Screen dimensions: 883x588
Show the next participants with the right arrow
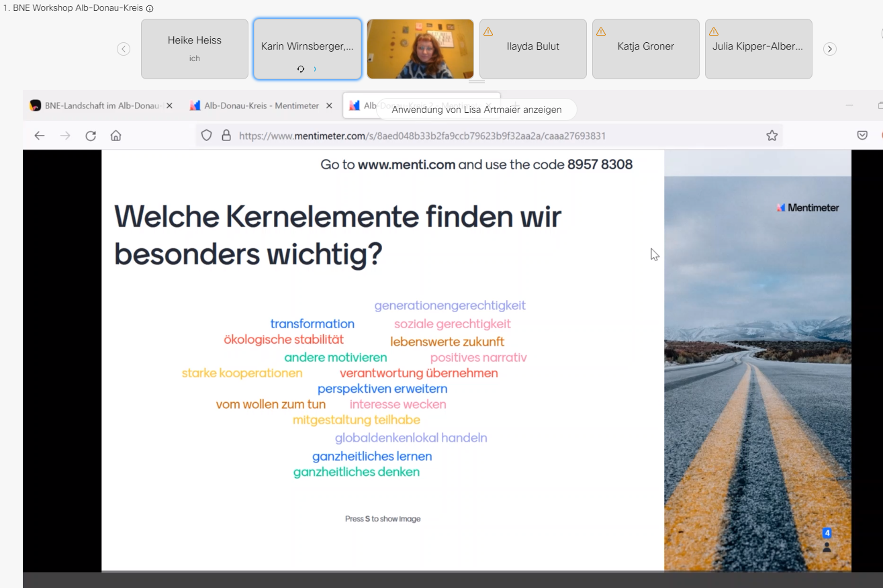pos(830,49)
